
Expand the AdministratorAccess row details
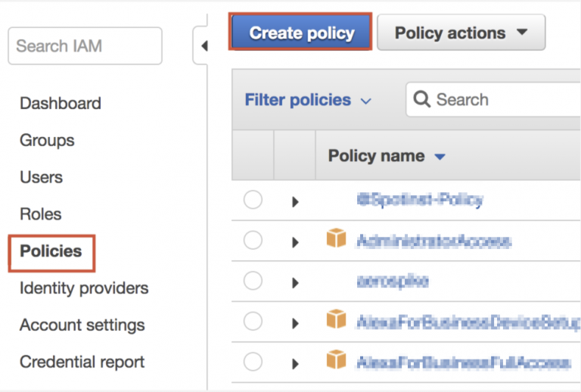pos(295,242)
